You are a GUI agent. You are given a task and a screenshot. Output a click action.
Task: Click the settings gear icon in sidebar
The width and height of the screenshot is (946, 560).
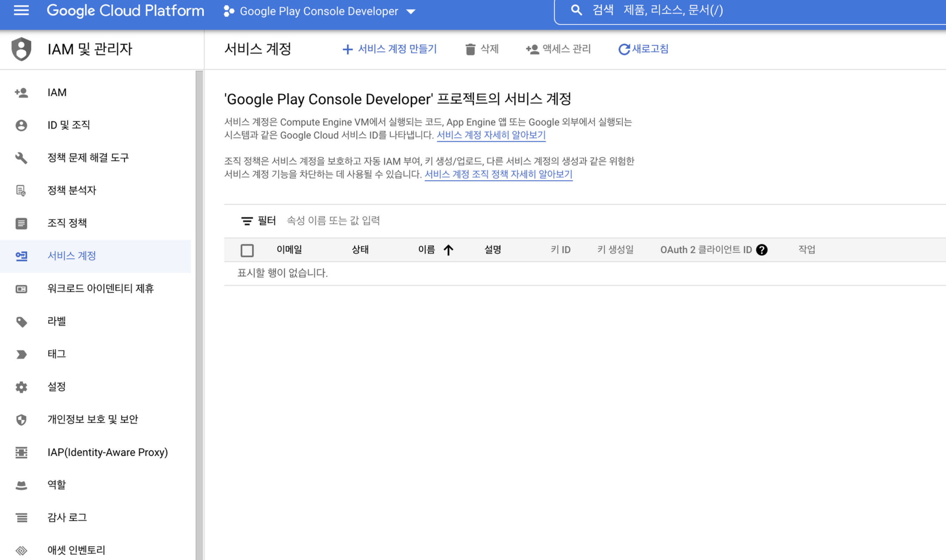pyautogui.click(x=21, y=387)
